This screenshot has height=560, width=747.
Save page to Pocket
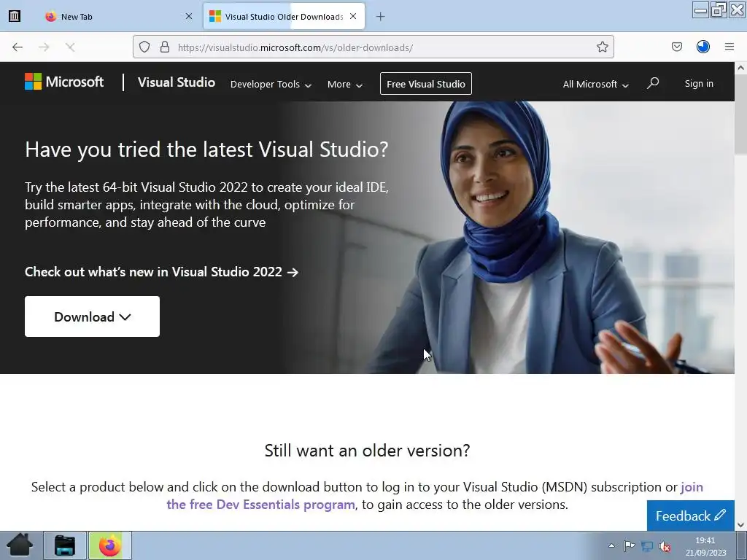click(x=676, y=47)
